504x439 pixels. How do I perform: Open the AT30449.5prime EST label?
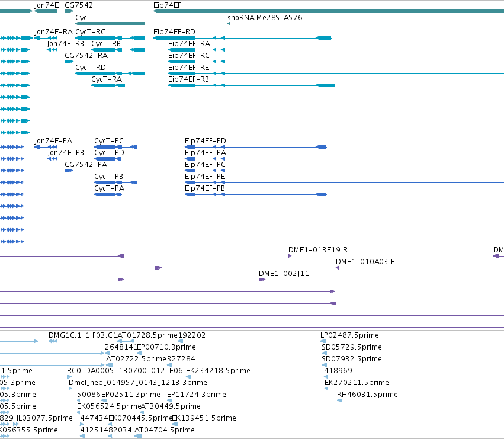171,406
